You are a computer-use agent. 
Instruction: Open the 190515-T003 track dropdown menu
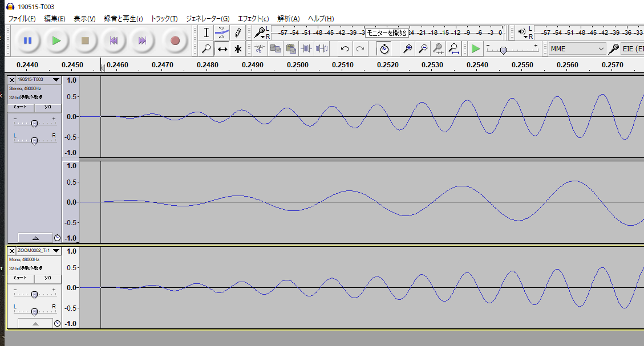55,80
